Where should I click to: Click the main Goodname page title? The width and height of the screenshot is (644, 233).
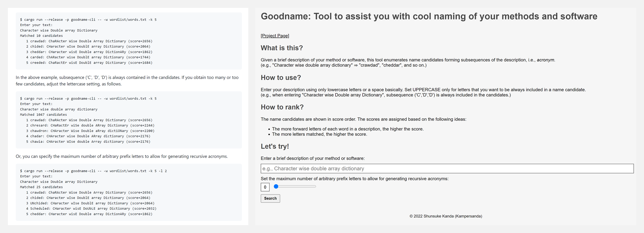pyautogui.click(x=429, y=16)
